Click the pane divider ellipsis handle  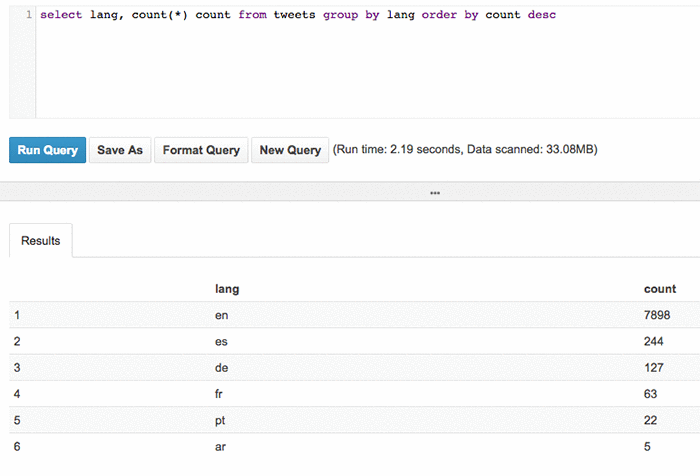point(435,193)
